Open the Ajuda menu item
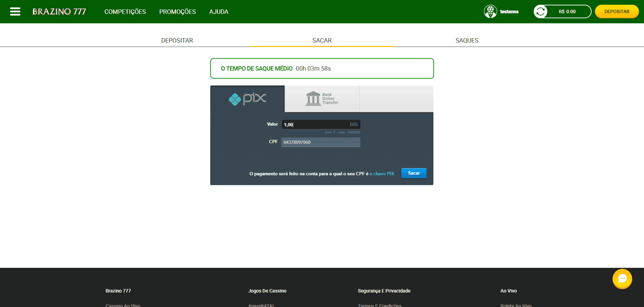This screenshot has width=644, height=307. click(219, 12)
